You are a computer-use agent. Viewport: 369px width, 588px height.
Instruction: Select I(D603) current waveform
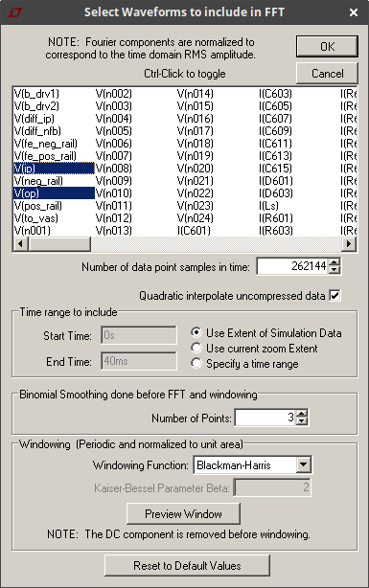[276, 193]
